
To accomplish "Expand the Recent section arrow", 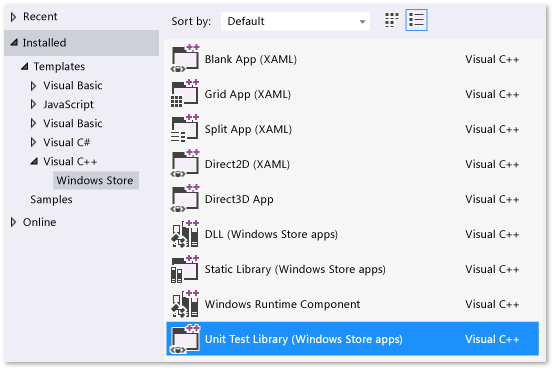I will click(x=13, y=17).
